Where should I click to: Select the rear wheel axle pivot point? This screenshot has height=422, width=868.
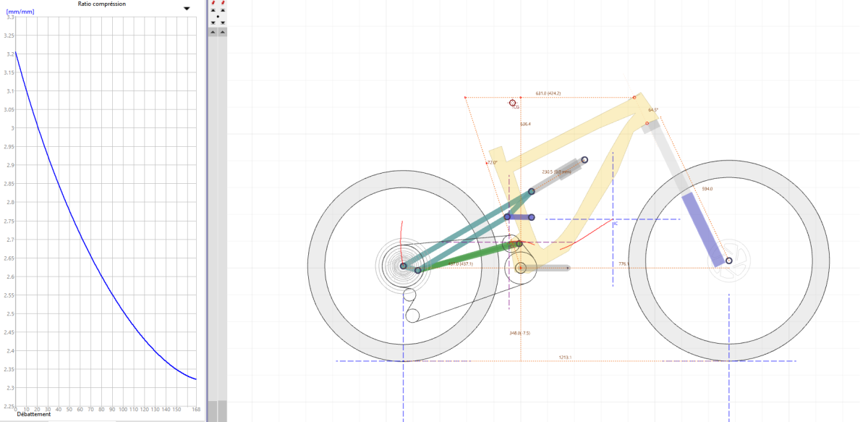(404, 266)
